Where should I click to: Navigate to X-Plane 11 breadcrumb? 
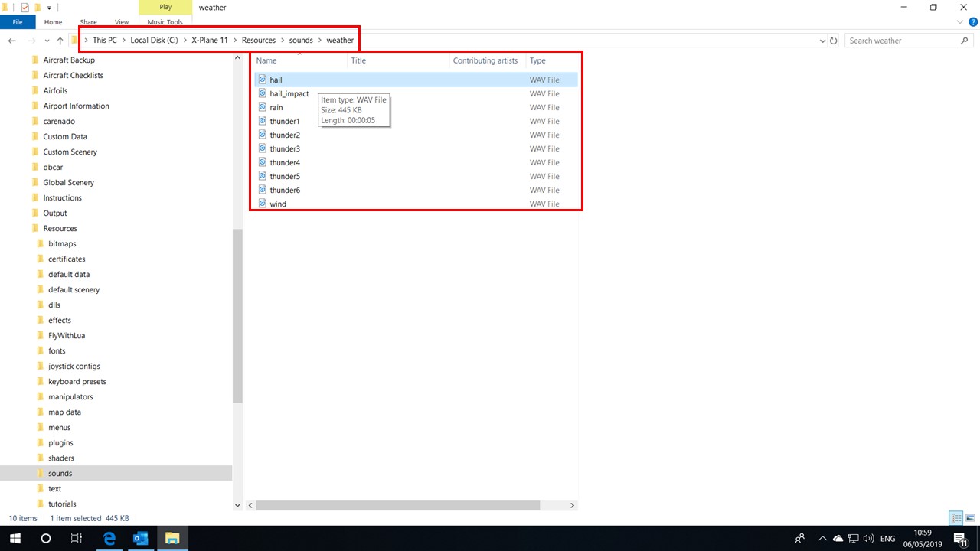[210, 41]
